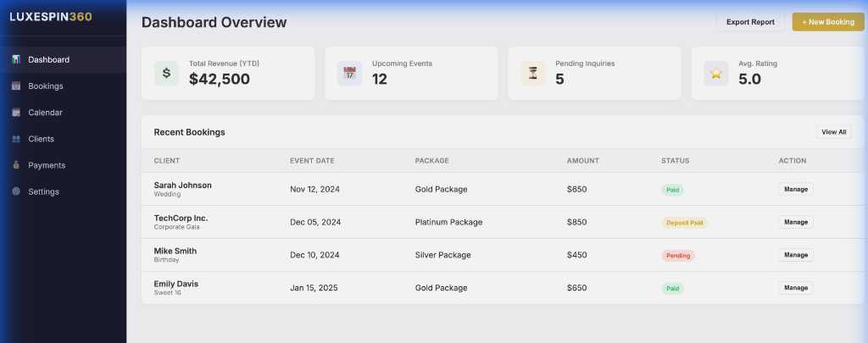Click the Clients people icon in sidebar
868x343 pixels.
[x=16, y=139]
